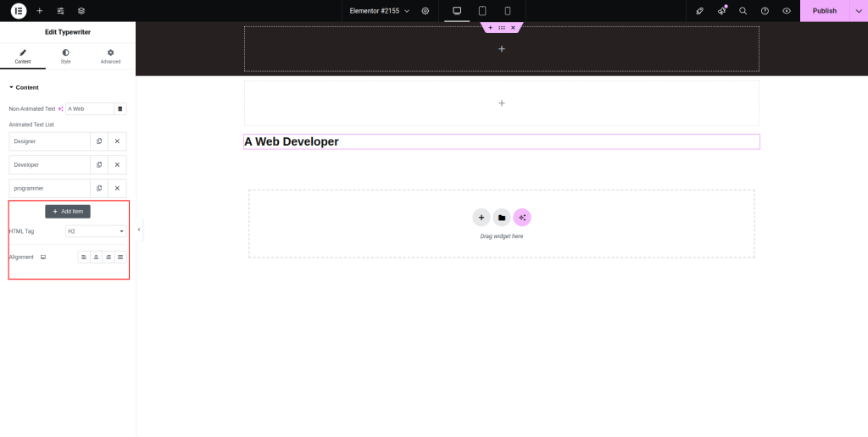Viewport: 868px width, 437px height.
Task: Switch to the Style tab
Action: [65, 57]
